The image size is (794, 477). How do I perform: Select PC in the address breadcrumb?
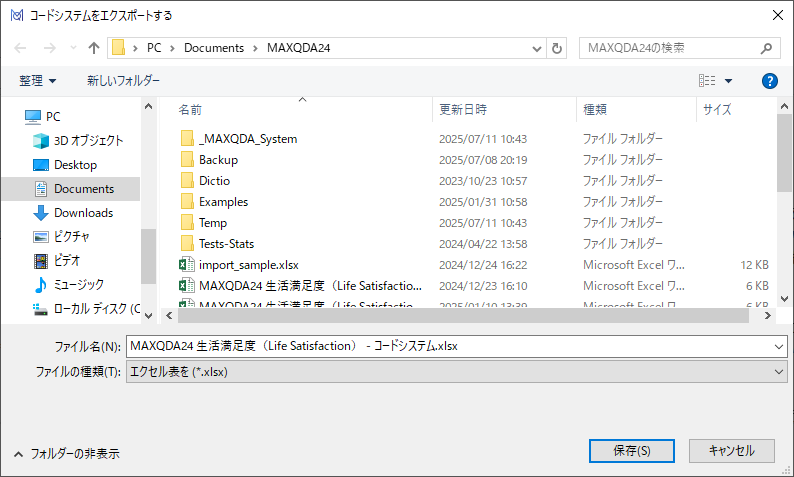pos(154,48)
